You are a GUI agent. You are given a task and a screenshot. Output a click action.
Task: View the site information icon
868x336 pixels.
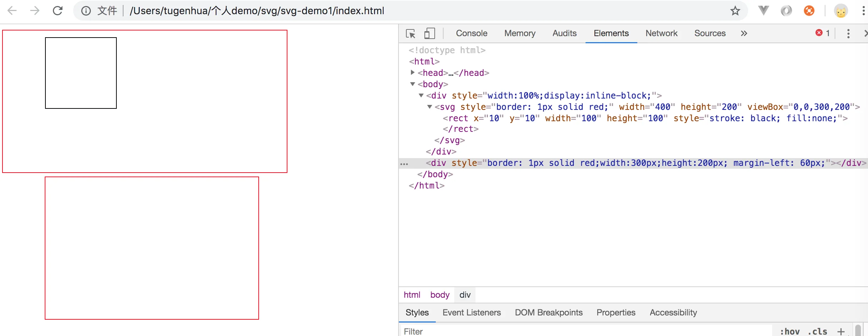(86, 11)
